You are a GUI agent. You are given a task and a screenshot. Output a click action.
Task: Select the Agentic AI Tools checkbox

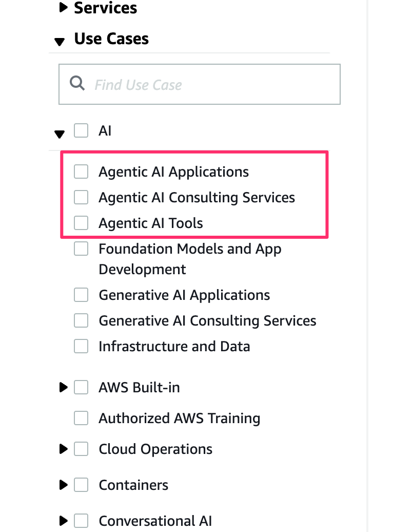pyautogui.click(x=81, y=223)
